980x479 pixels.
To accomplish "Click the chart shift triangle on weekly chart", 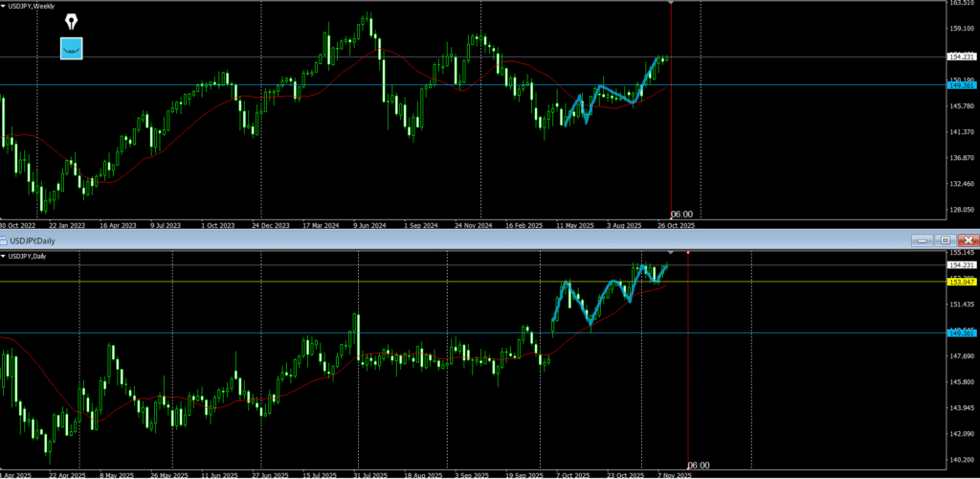I will (670, 4).
